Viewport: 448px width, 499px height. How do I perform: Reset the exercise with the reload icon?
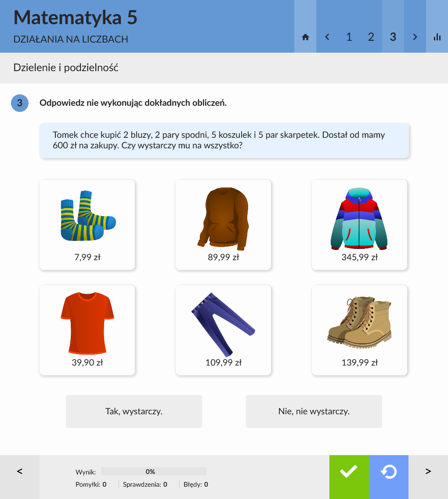389,471
